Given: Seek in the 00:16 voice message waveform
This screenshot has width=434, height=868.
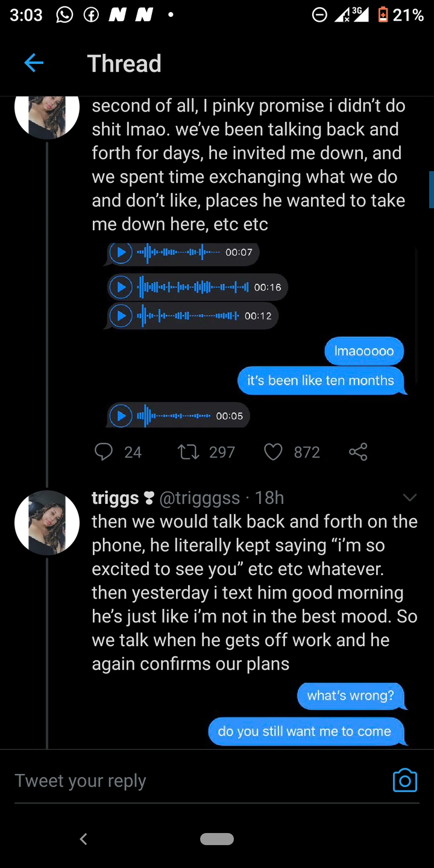Looking at the screenshot, I should tap(193, 287).
